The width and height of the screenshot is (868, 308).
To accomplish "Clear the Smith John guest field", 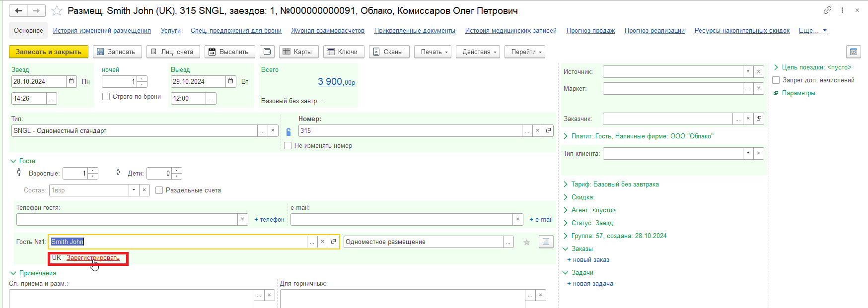I will 322,242.
